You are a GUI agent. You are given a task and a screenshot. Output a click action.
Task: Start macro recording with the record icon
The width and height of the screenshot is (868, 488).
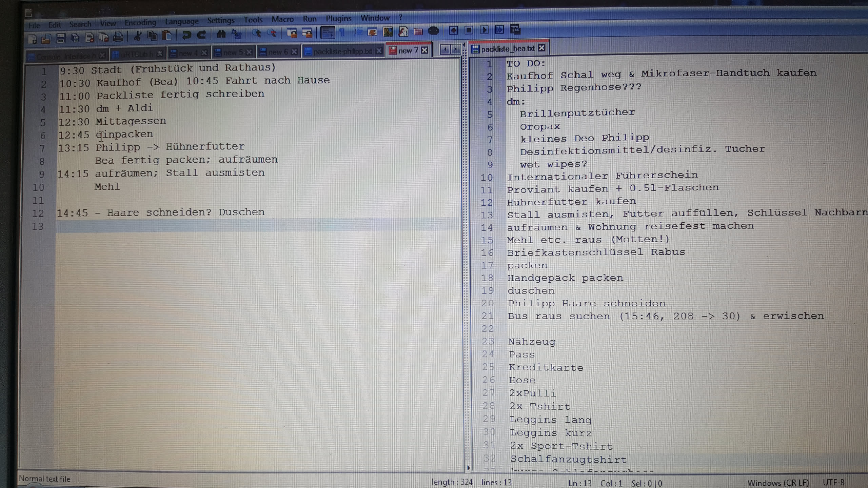(453, 30)
